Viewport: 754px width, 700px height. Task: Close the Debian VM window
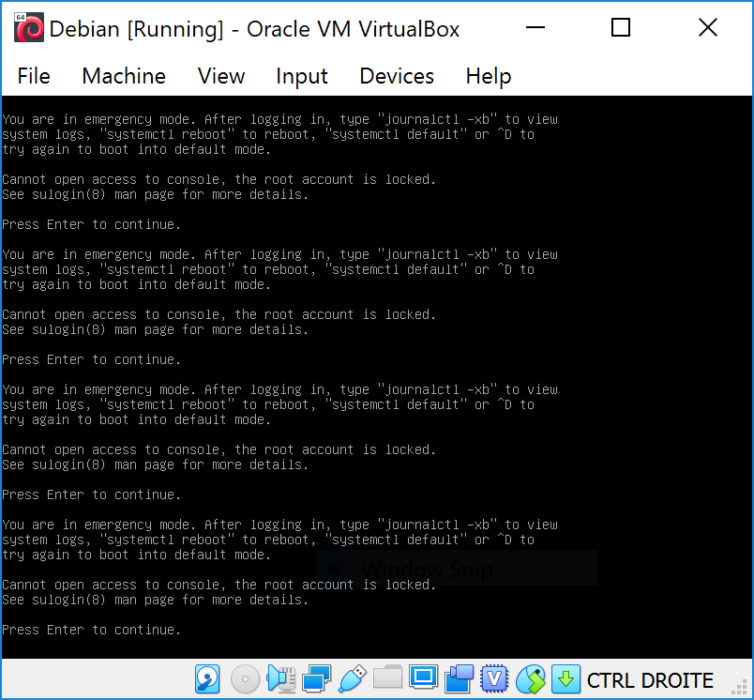(x=708, y=27)
